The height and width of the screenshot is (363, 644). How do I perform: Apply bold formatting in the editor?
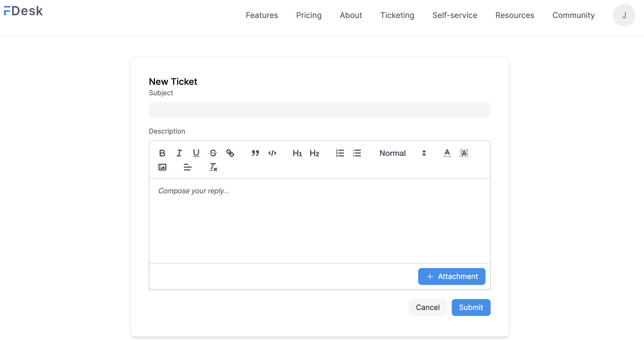point(162,153)
